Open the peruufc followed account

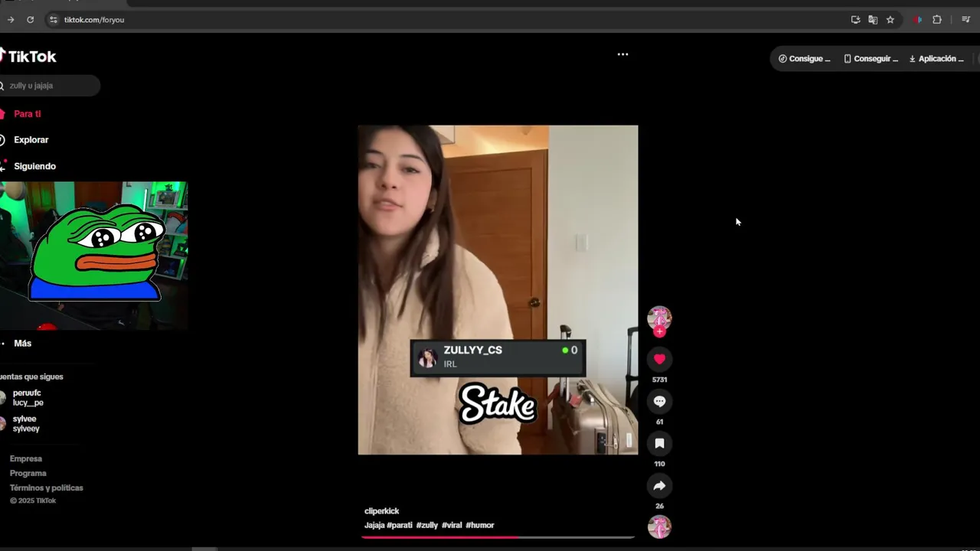[28, 398]
